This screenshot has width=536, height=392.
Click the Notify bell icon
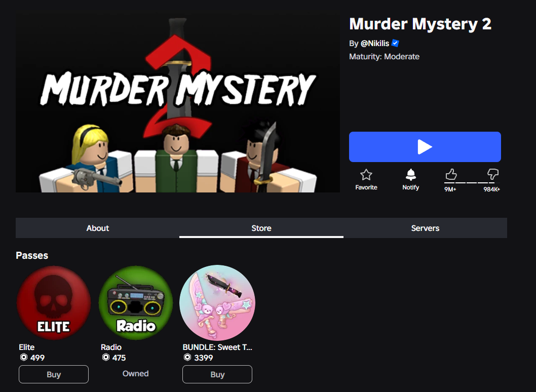410,175
